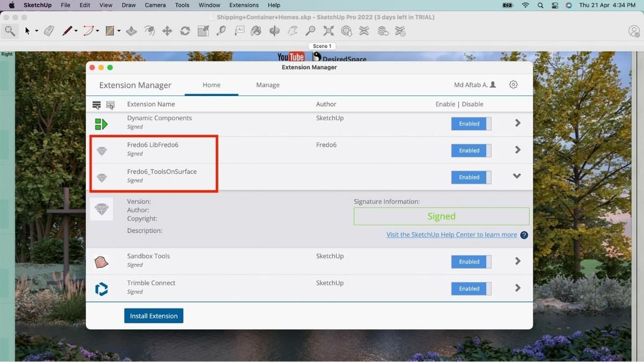The width and height of the screenshot is (644, 362).
Task: Open the Camera menu
Action: [155, 5]
